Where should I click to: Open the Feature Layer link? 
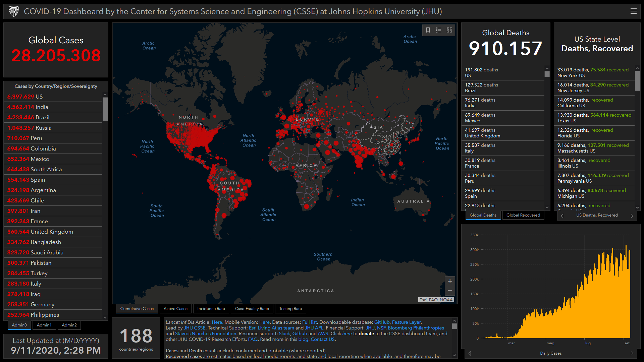coord(406,322)
